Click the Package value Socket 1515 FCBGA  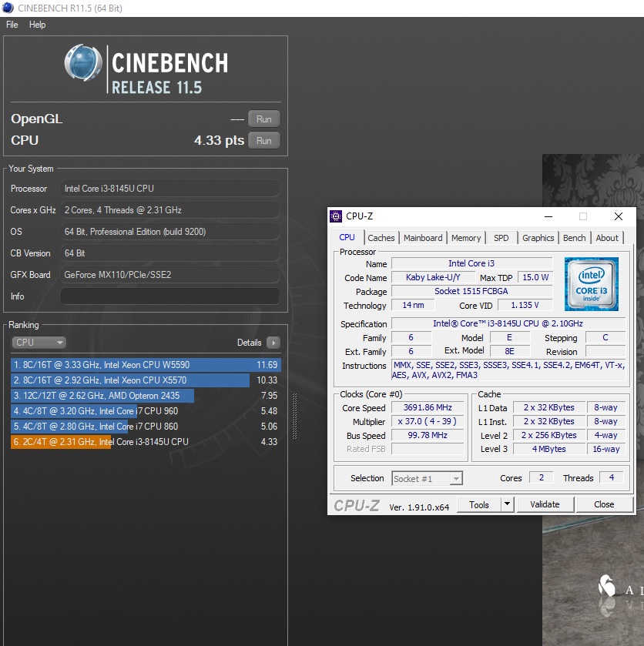tap(471, 291)
